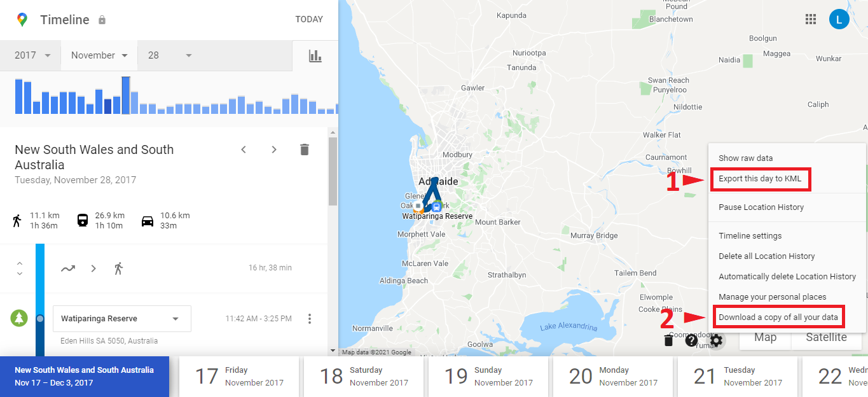
Task: Click Tuesday, November 28, 2017 date text
Action: point(76,180)
